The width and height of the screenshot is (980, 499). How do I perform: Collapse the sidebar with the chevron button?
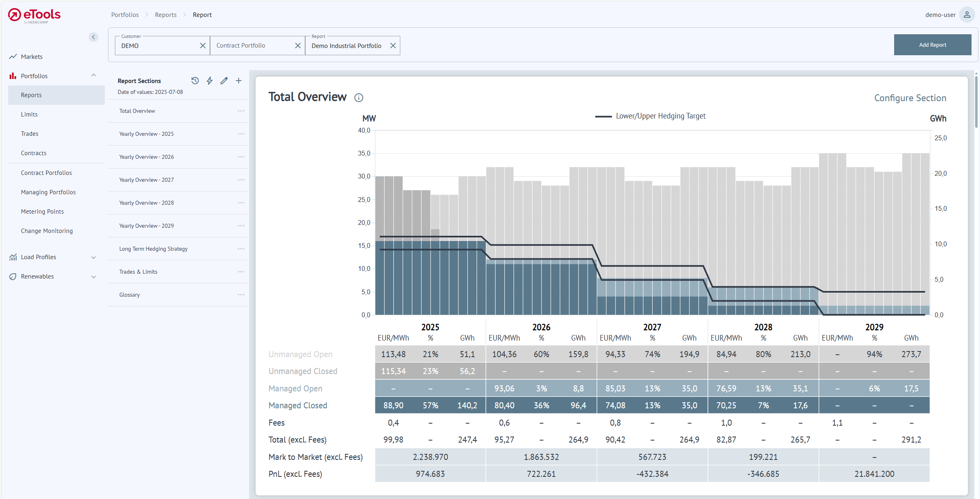point(94,37)
